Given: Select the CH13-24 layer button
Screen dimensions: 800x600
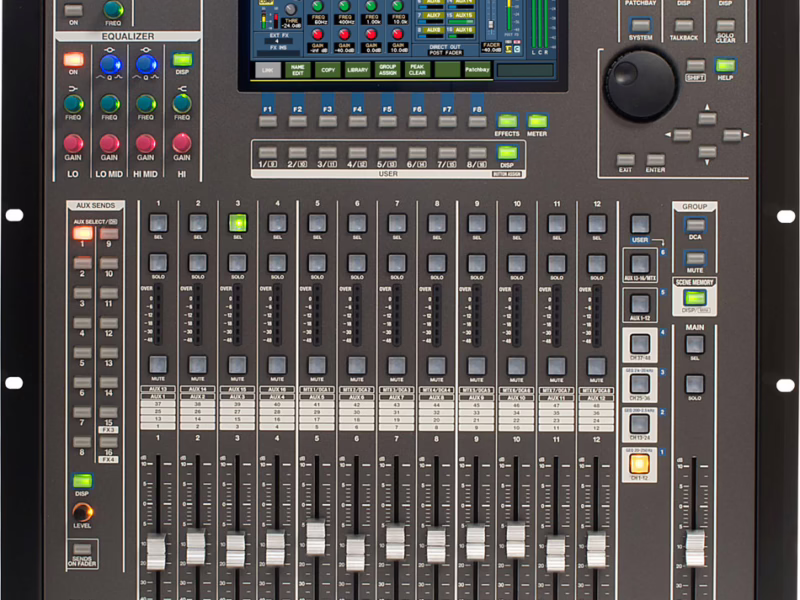Looking at the screenshot, I should [639, 423].
